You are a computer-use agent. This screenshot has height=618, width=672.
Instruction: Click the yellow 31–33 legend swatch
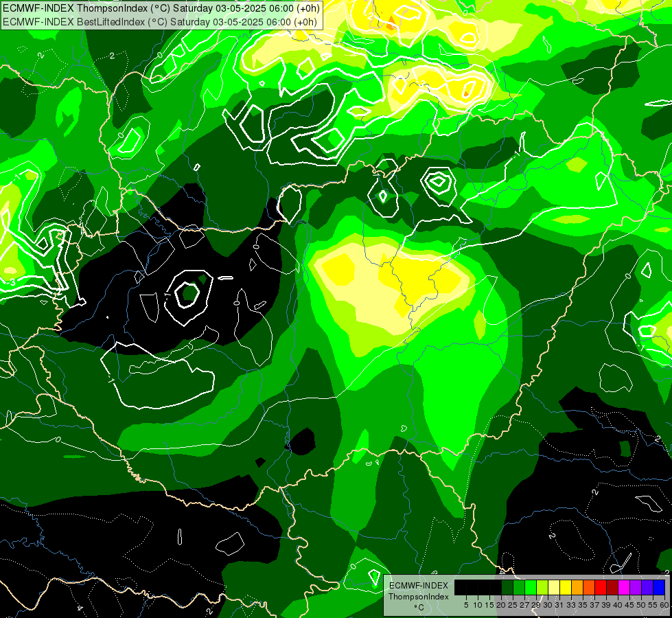click(566, 587)
